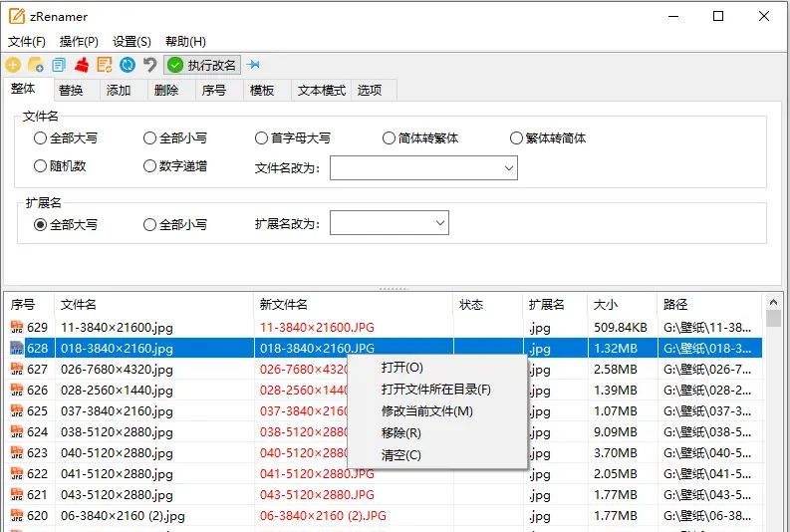Click the 9.09MB size cell
The height and width of the screenshot is (532, 790).
616,432
